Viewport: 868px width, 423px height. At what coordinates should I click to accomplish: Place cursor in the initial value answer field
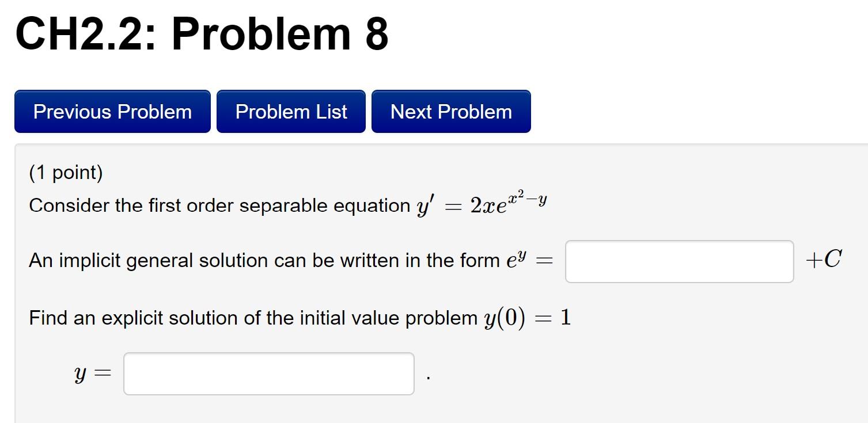tap(268, 373)
